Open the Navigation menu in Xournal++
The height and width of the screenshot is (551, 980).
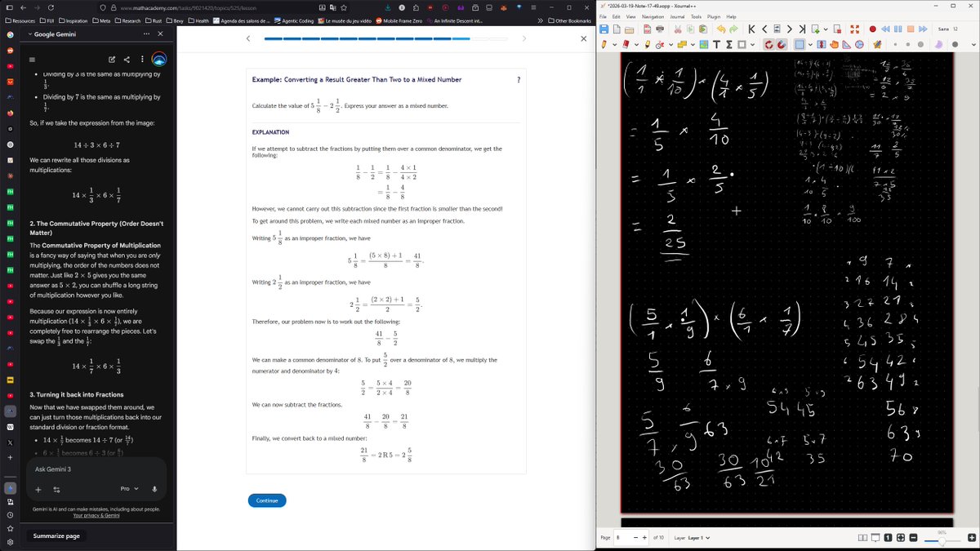tap(653, 16)
